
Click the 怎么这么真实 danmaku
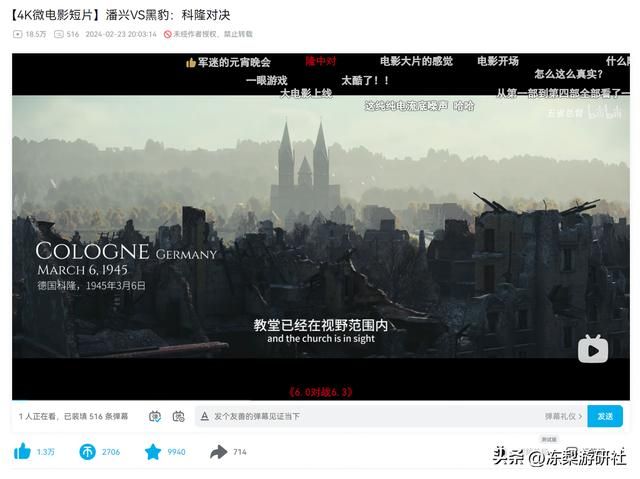click(x=569, y=74)
